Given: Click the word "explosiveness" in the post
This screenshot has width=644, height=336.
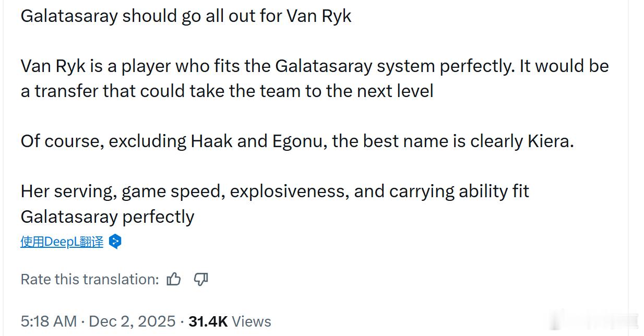Looking at the screenshot, I should (x=289, y=191).
